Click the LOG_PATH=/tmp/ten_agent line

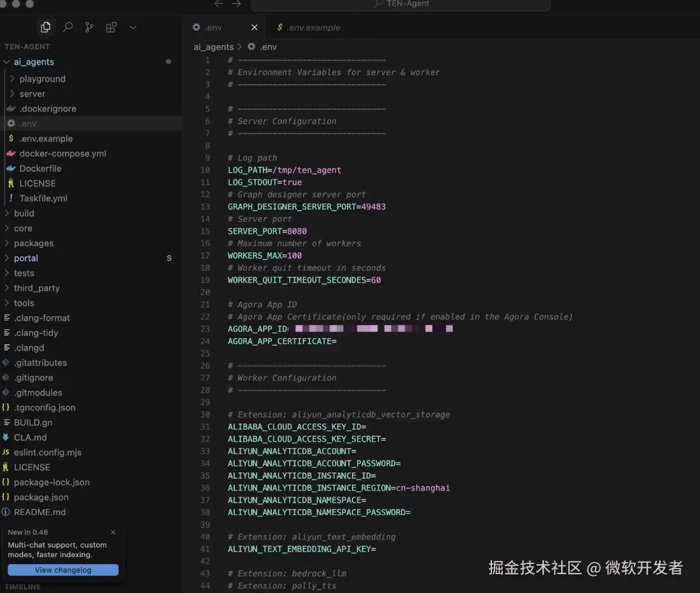point(285,170)
